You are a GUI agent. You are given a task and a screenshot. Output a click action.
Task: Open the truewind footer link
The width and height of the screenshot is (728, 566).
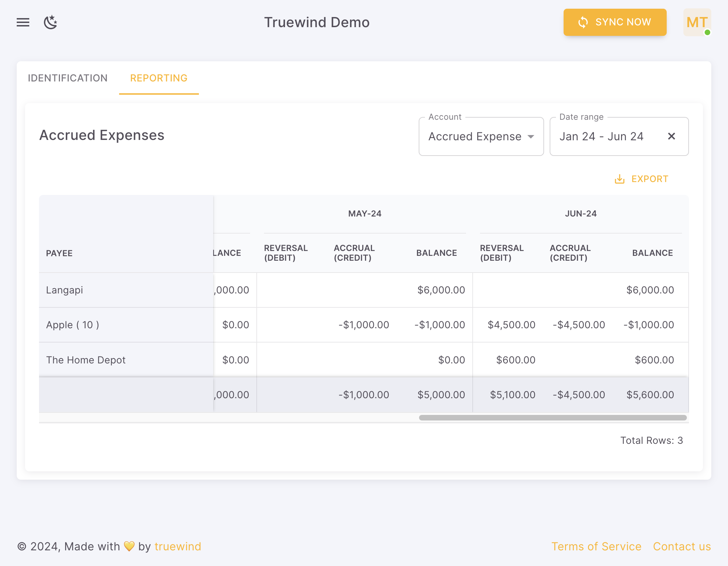coord(178,547)
